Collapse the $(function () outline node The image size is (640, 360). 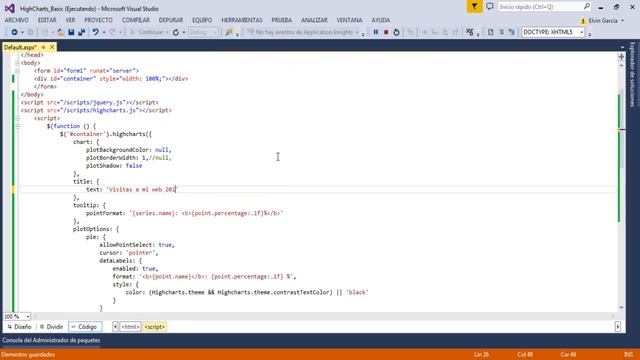pos(17,126)
